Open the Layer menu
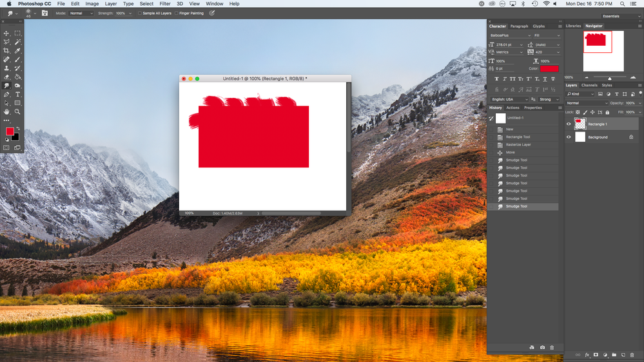This screenshot has width=644, height=362. tap(110, 4)
